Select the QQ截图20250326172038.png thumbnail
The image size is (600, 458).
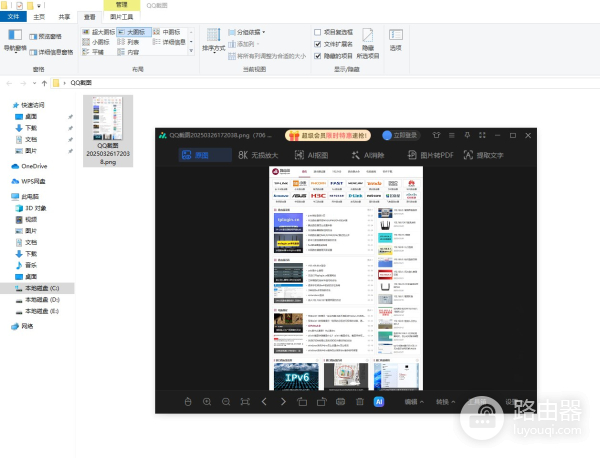tap(108, 131)
